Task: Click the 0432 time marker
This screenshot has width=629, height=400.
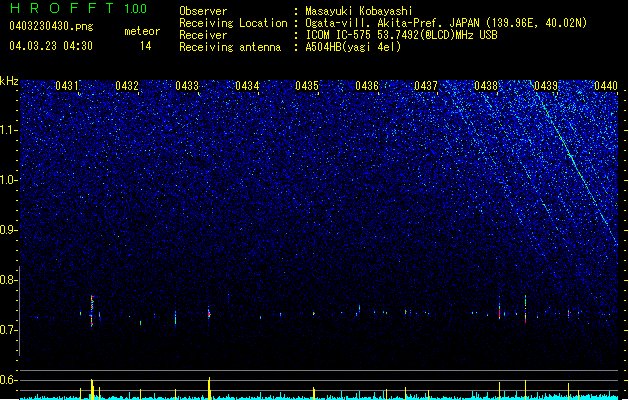Action: 127,85
